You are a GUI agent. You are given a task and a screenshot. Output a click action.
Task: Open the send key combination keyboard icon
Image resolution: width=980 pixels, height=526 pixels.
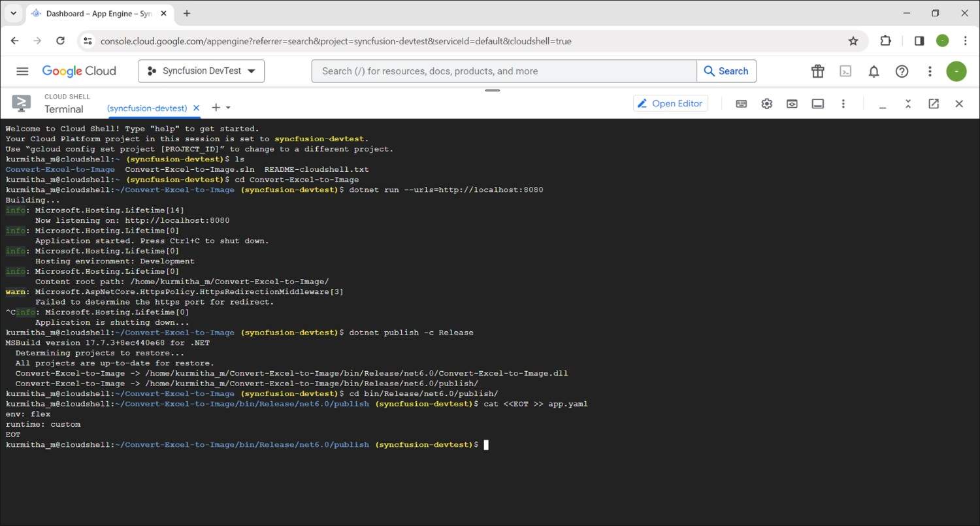pos(741,103)
